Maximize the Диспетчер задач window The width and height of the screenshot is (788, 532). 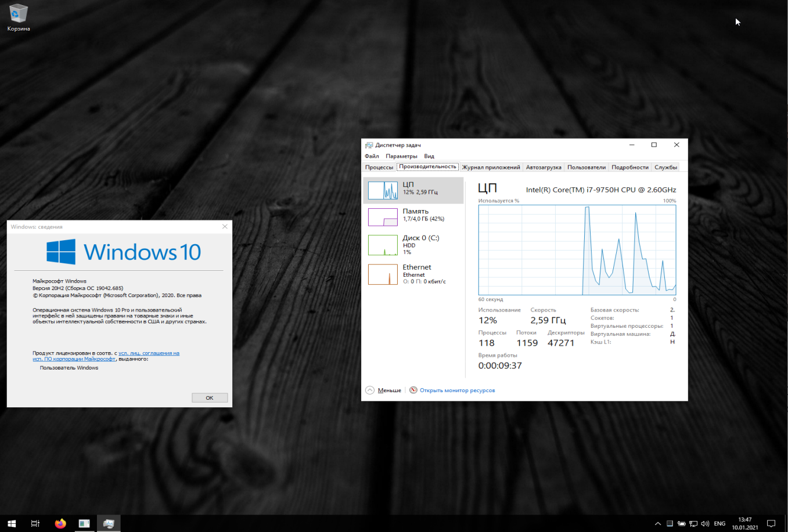(x=654, y=145)
